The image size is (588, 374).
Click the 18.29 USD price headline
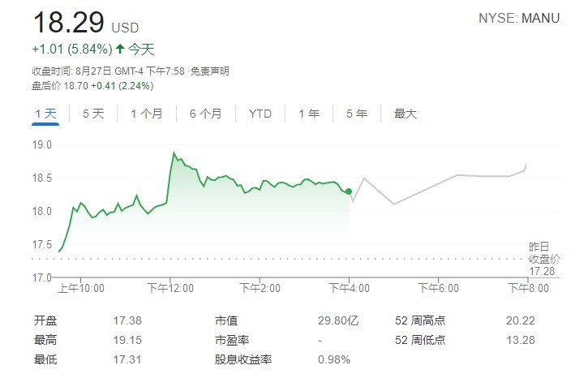[x=86, y=23]
